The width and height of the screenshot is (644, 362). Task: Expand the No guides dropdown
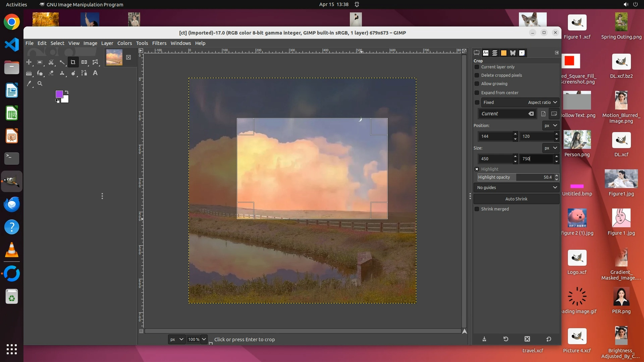click(516, 187)
